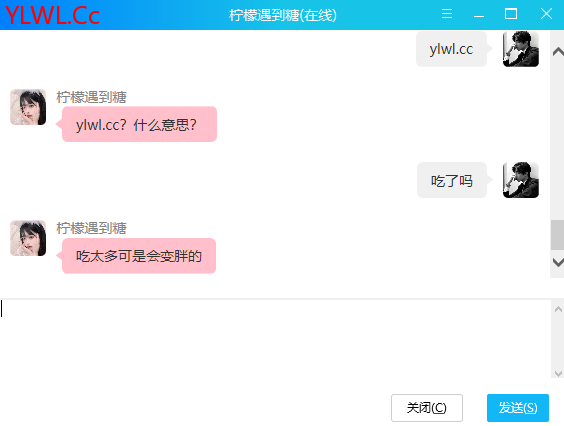Select the gray 吃了吗 message bubble
This screenshot has height=426, width=564.
[x=452, y=180]
